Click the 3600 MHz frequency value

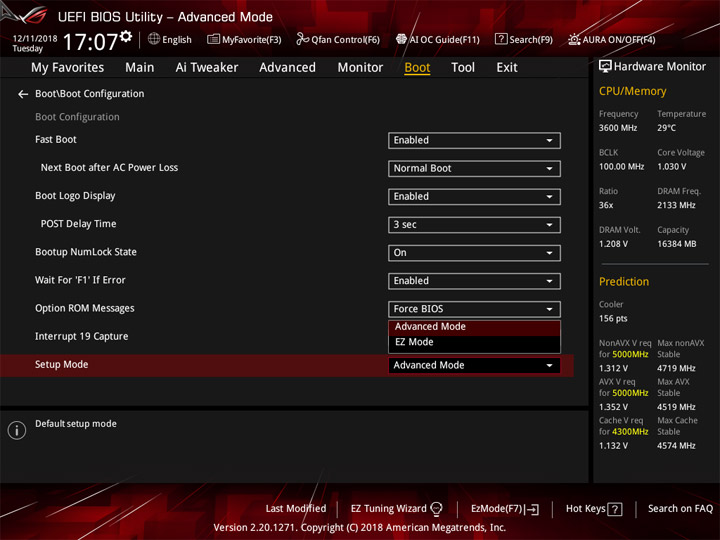(x=618, y=128)
